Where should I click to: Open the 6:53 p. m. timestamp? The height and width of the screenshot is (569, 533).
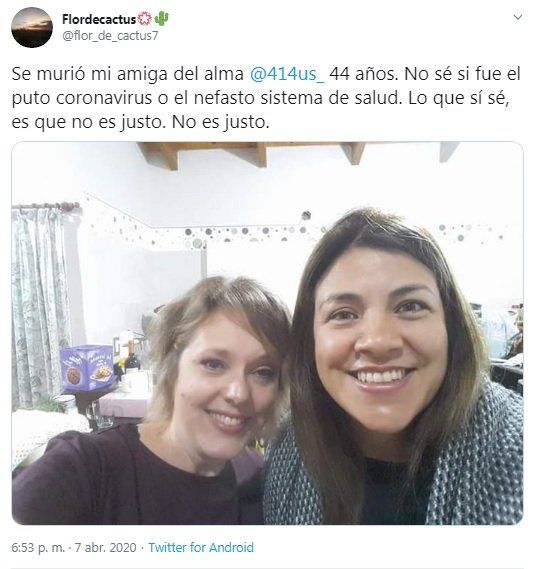tap(38, 547)
